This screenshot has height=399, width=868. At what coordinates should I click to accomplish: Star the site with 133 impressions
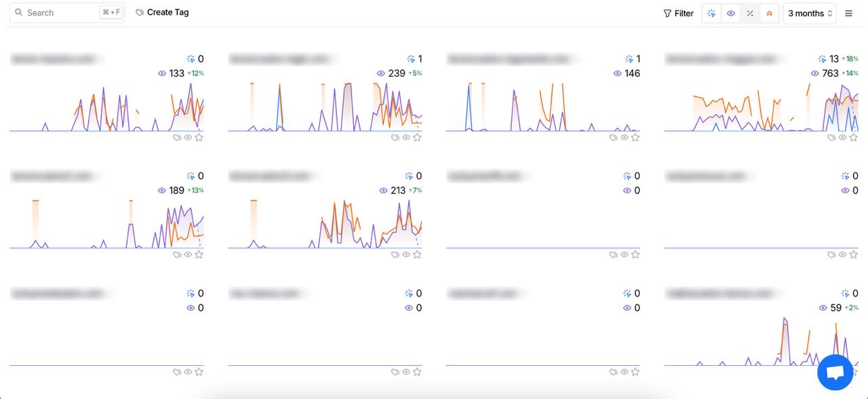(199, 138)
